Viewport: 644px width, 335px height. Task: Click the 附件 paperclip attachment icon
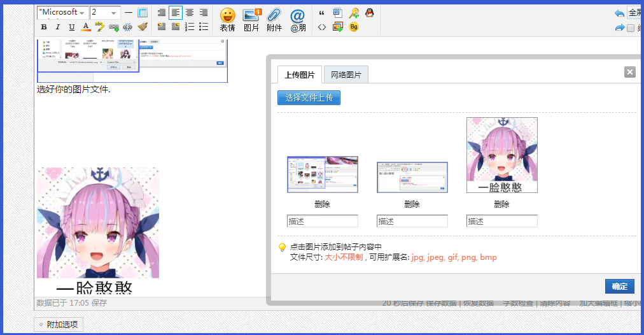[x=274, y=19]
